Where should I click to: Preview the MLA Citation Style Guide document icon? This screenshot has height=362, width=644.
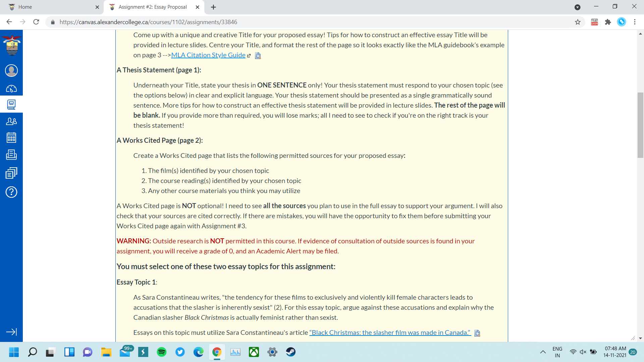click(x=258, y=56)
